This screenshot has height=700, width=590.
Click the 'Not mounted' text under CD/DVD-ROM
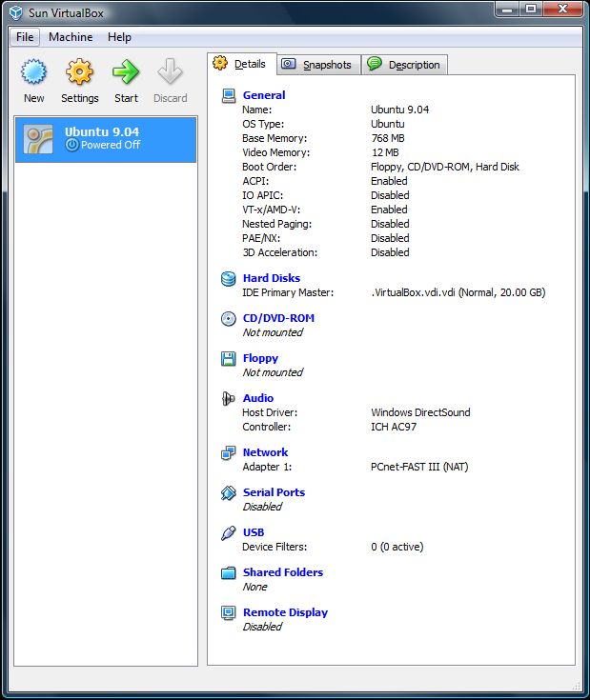[x=273, y=332]
